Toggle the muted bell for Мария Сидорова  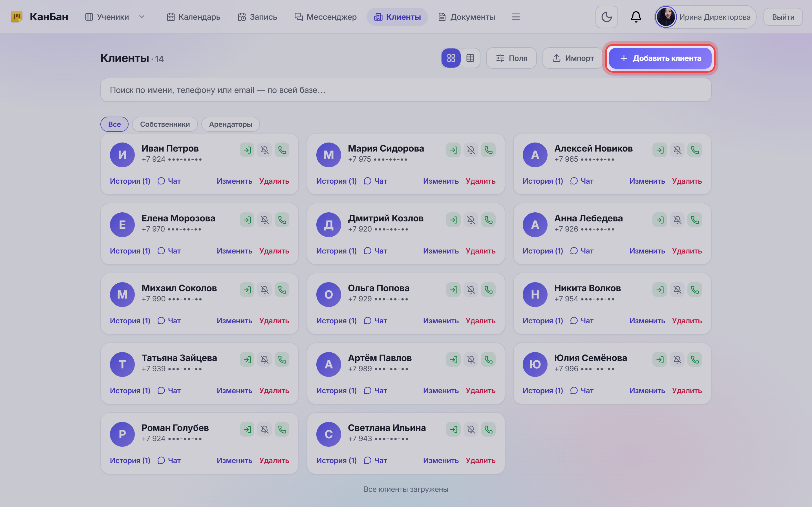pyautogui.click(x=471, y=150)
